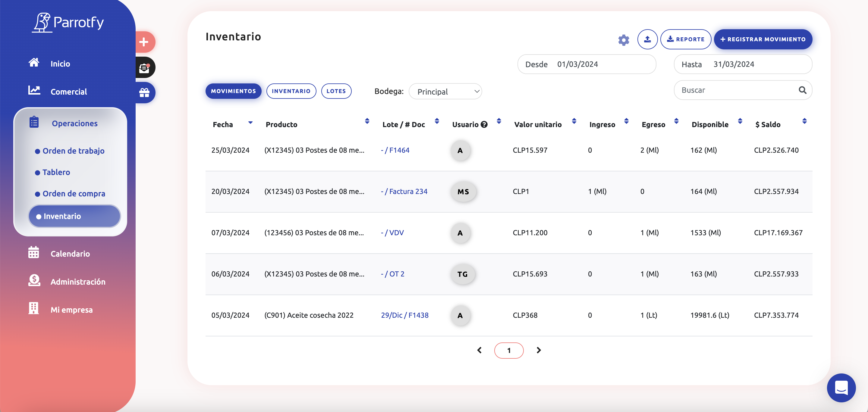Click the Parrotfy parrot logo
The height and width of the screenshot is (412, 868).
coord(68,22)
